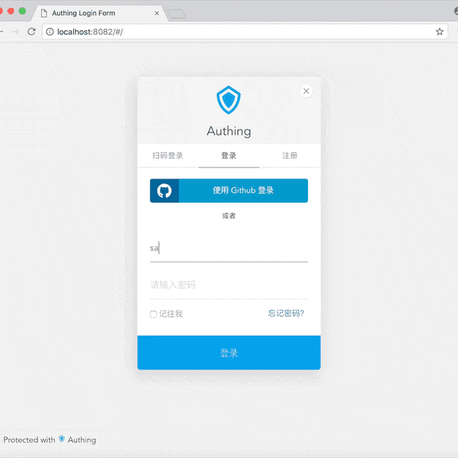Switch to the 注册 tab
Image resolution: width=458 pixels, height=458 pixels.
coord(290,155)
